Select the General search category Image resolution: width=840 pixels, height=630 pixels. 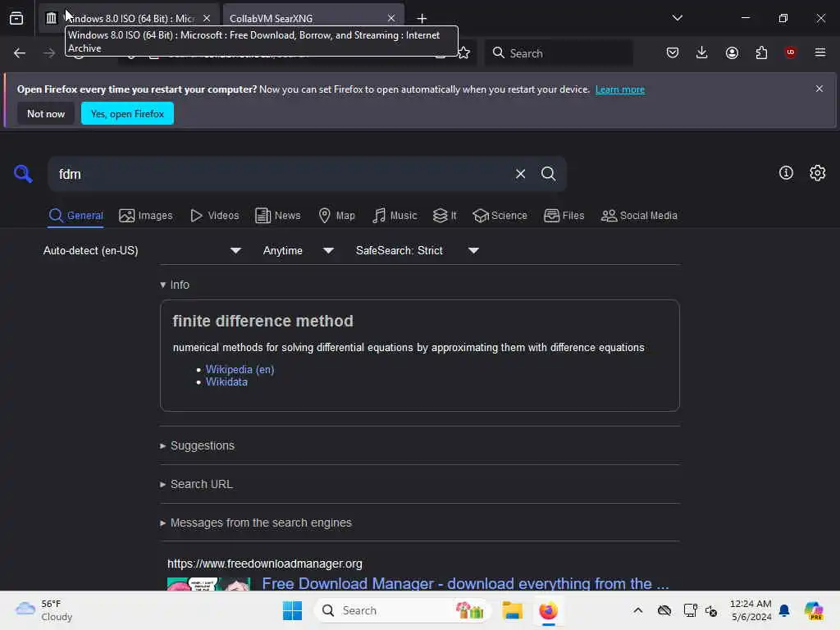point(75,216)
